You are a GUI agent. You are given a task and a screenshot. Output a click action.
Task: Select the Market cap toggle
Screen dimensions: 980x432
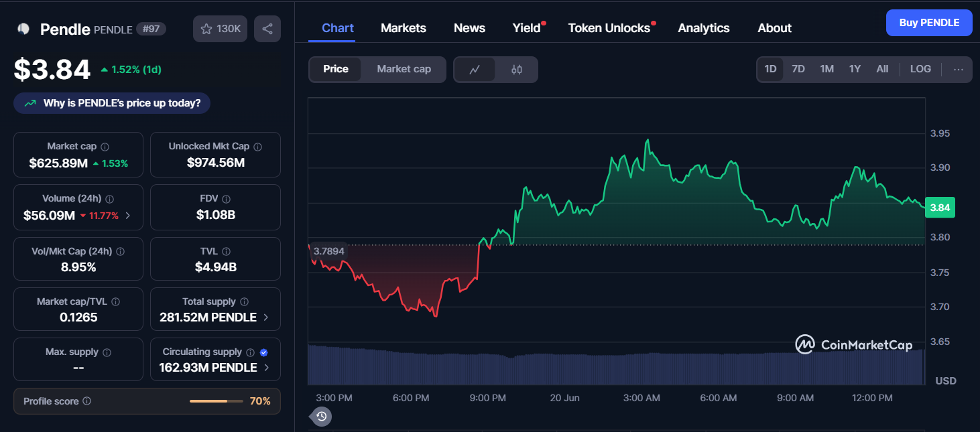[404, 69]
